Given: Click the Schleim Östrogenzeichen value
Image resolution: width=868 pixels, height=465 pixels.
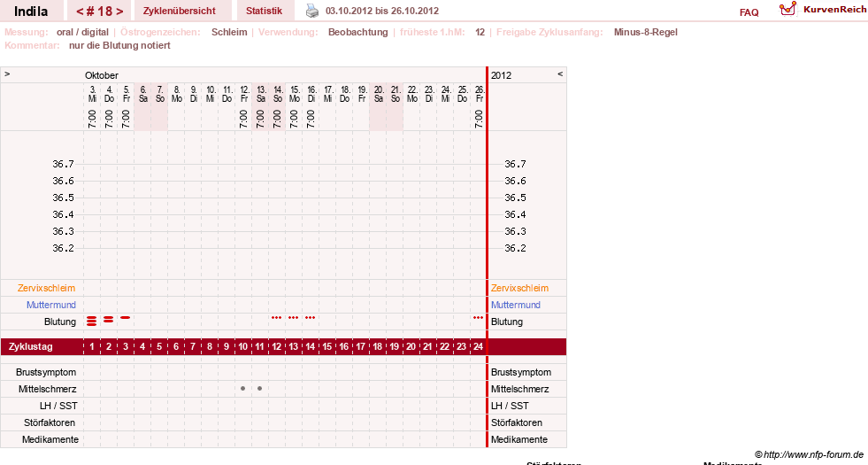Looking at the screenshot, I should (229, 32).
